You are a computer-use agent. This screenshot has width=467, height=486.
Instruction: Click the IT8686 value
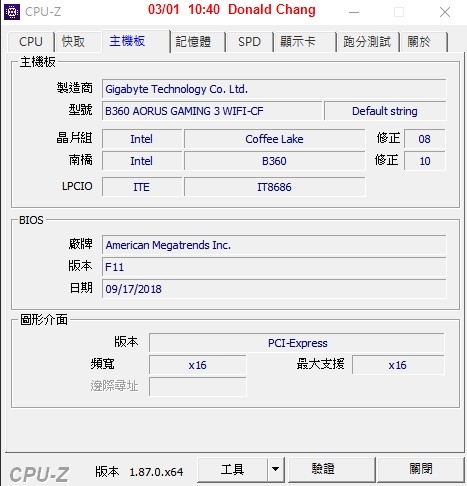tap(274, 187)
